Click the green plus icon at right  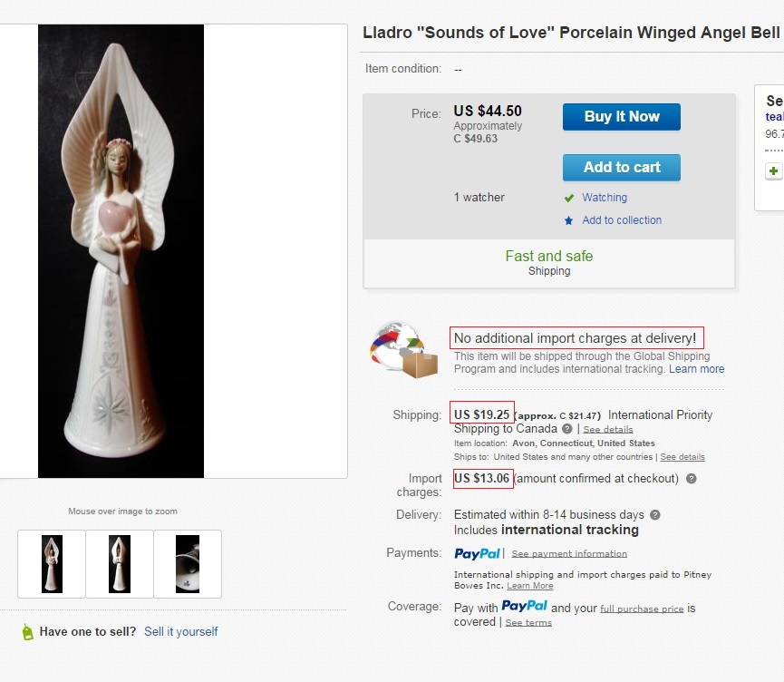coord(773,170)
